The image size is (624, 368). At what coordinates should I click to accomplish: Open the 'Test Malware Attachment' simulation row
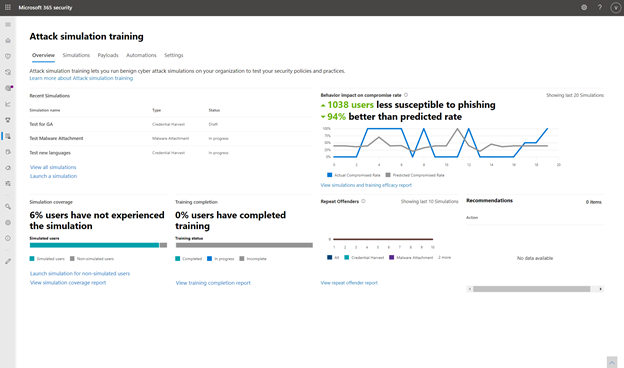pos(171,138)
